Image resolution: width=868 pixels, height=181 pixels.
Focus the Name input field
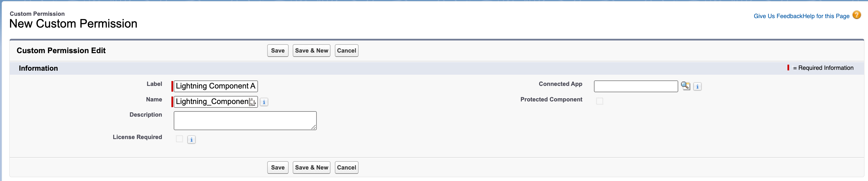coord(216,102)
